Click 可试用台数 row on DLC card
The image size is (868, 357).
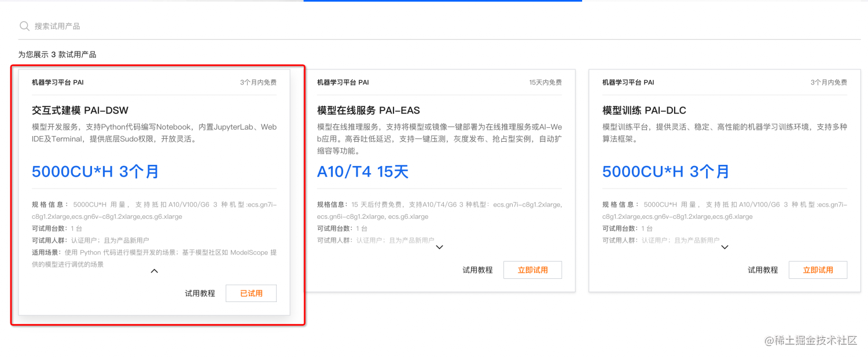628,229
